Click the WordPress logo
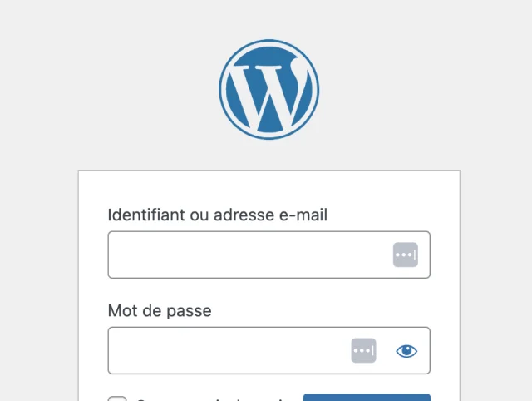532x401 pixels. 268,88
